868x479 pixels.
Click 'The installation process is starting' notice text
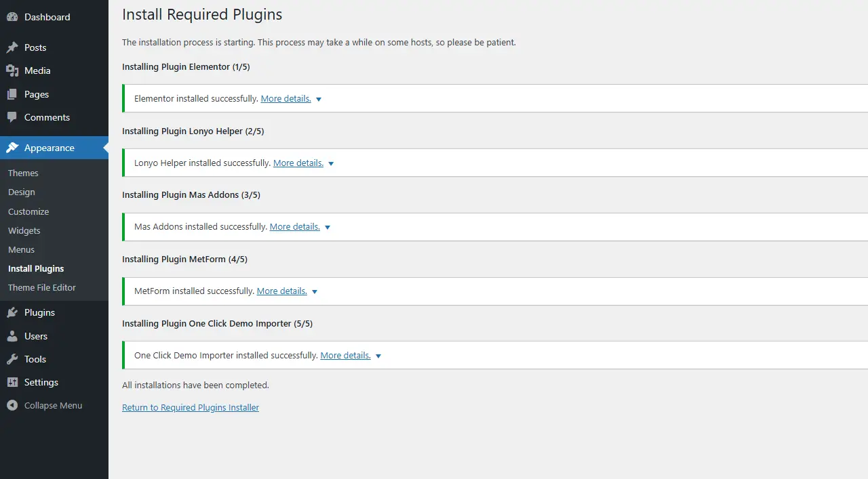click(x=319, y=42)
